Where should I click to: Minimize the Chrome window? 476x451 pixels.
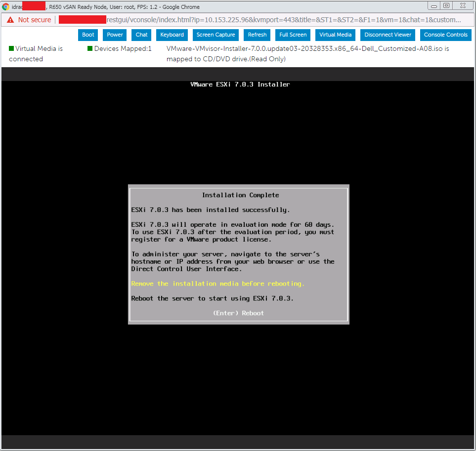click(x=434, y=5)
